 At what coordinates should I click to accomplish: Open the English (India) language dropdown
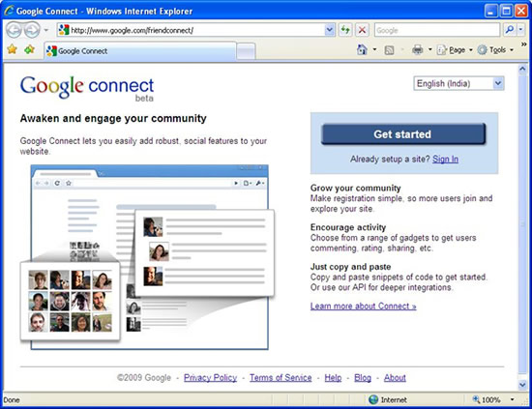point(458,83)
